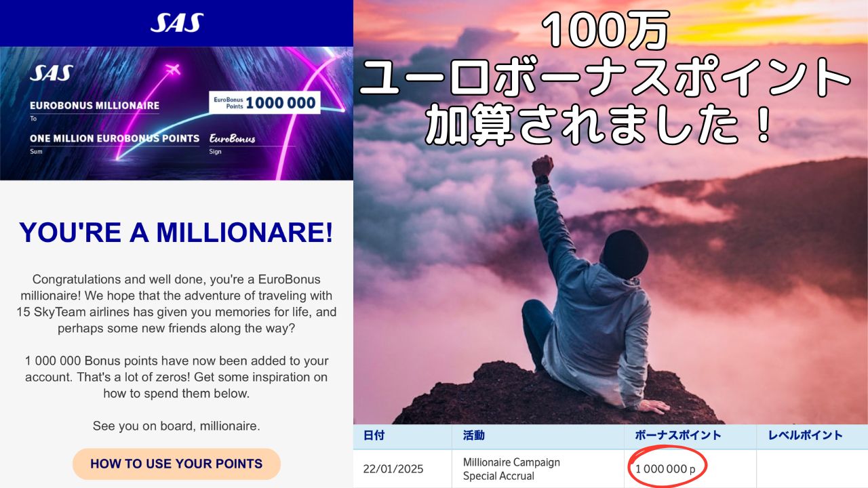Click the EuroBonus signature on the voucher
The width and height of the screenshot is (868, 488).
click(233, 138)
